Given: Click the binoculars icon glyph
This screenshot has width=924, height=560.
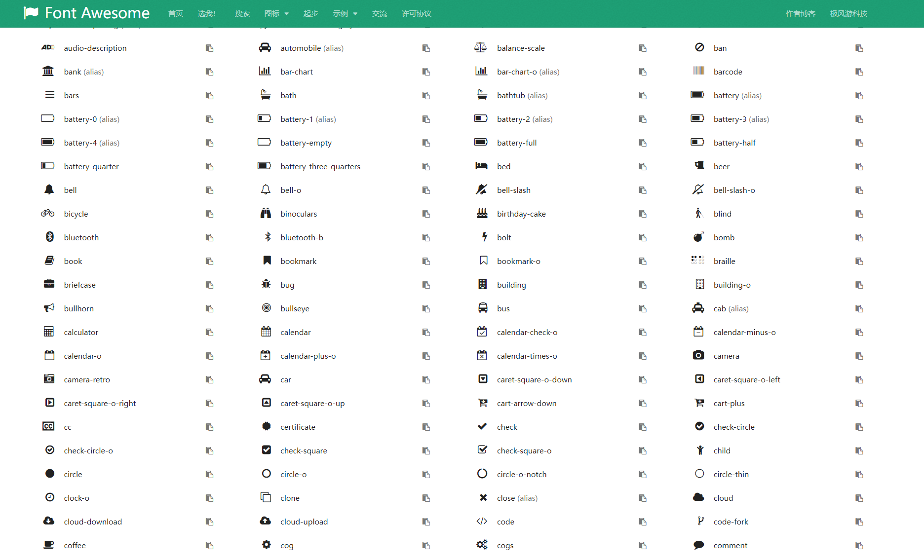Looking at the screenshot, I should pos(266,213).
